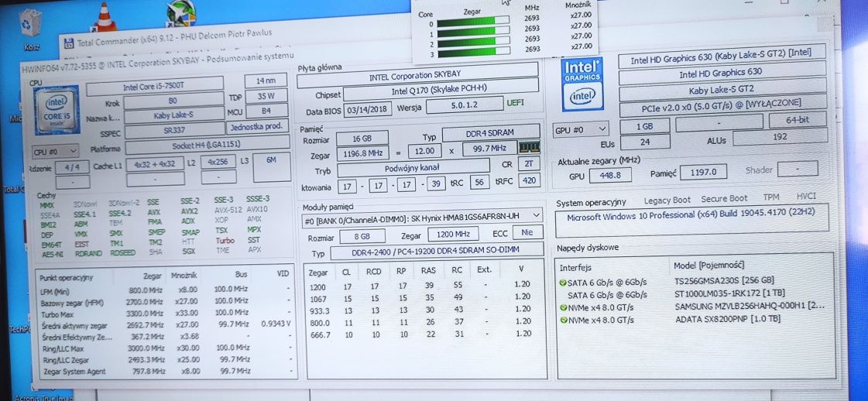
Task: Click the 1196.8 MHz memory clock value
Action: pyautogui.click(x=361, y=154)
